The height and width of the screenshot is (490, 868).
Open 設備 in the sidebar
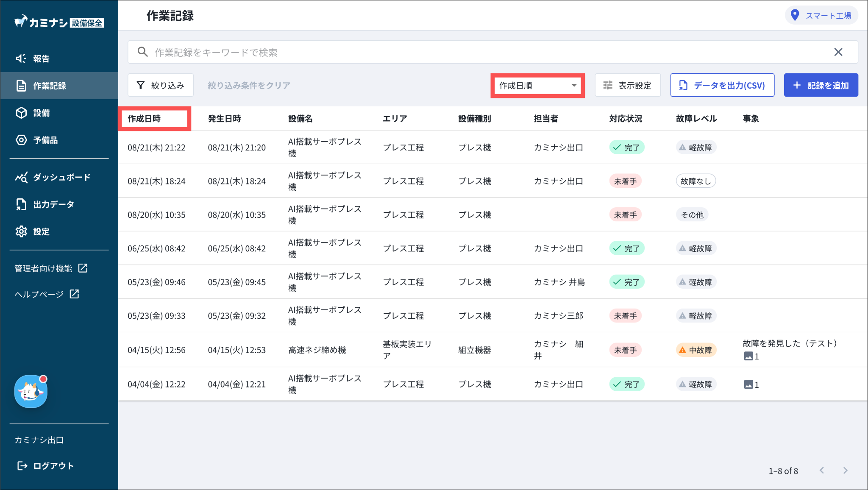point(41,113)
